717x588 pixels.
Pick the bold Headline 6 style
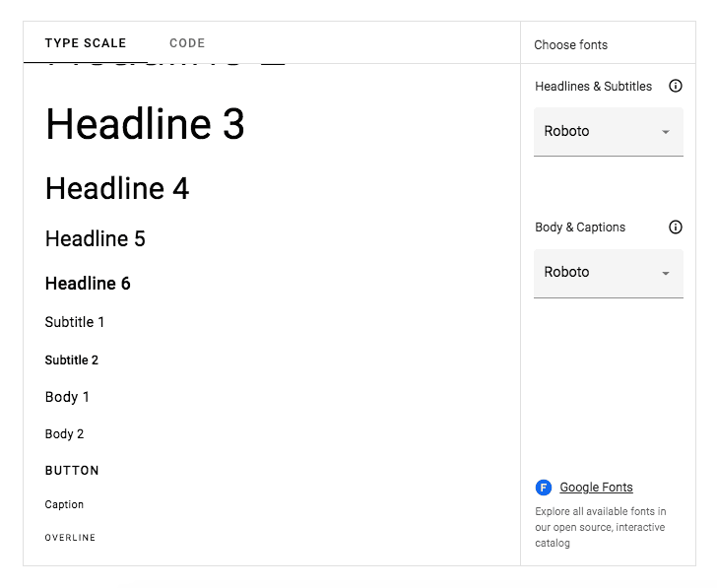tap(88, 284)
